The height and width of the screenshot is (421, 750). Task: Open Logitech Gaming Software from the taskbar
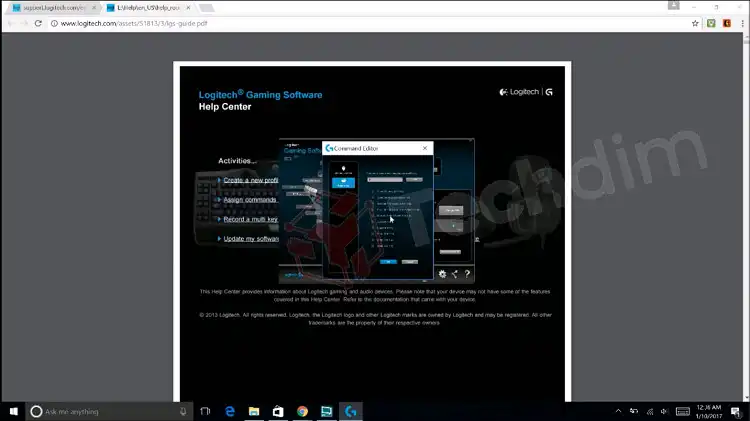point(351,411)
